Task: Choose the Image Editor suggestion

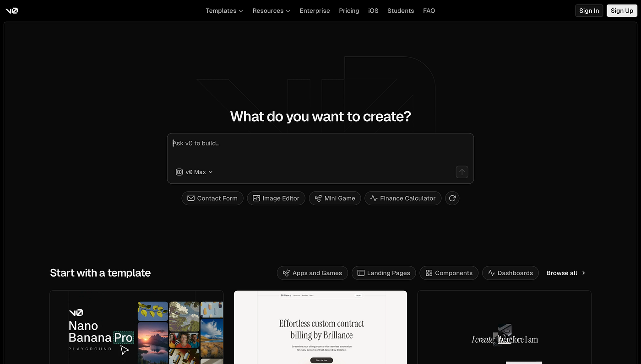Action: tap(276, 198)
